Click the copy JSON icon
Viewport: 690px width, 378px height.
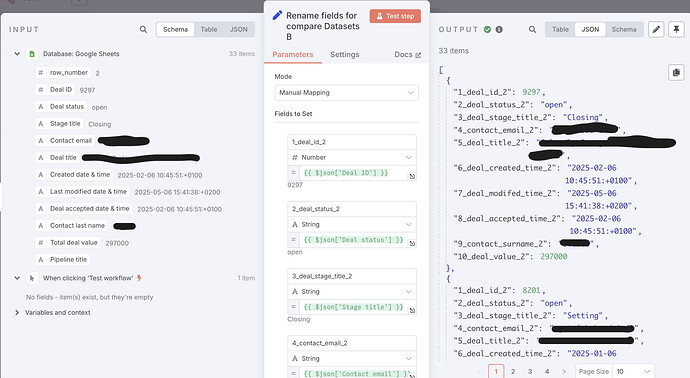pyautogui.click(x=676, y=72)
